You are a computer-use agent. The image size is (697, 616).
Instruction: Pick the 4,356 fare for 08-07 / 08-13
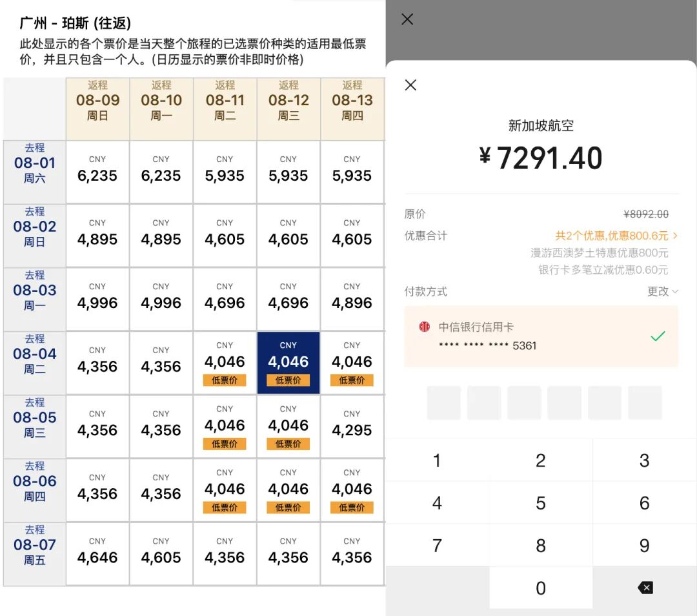click(x=352, y=554)
